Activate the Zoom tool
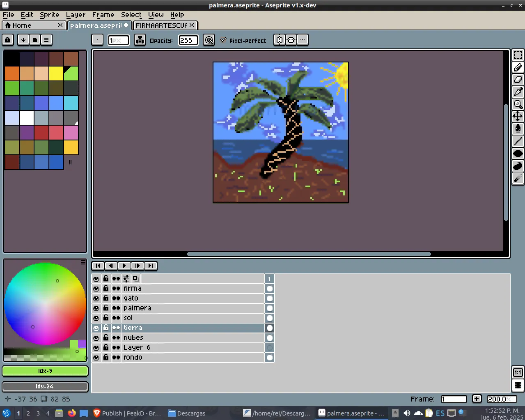525x420 pixels. pos(518,104)
